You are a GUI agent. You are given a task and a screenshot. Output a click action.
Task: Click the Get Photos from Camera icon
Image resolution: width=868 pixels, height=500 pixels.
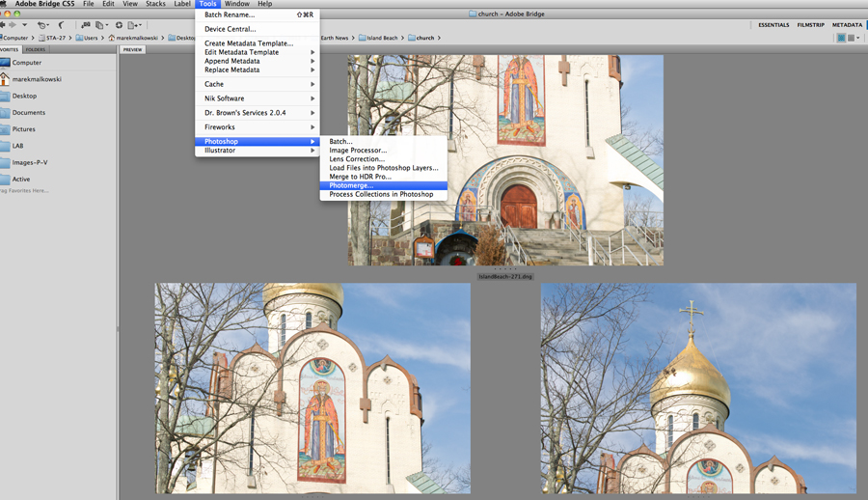click(x=86, y=25)
